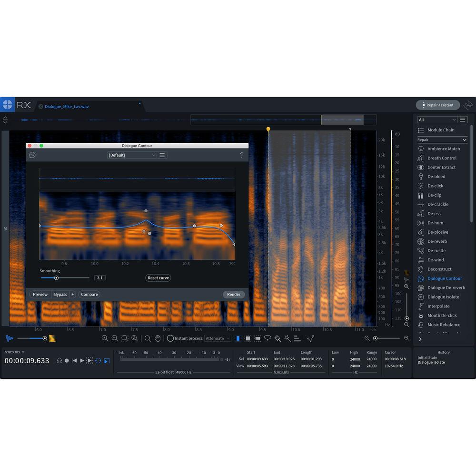Click the Render button
Screen dimensions: 476x476
[234, 294]
